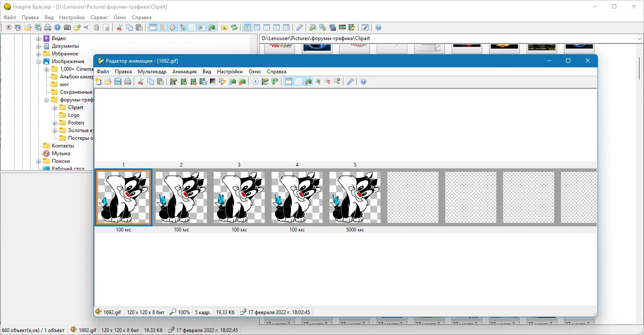Image resolution: width=644 pixels, height=335 pixels.
Task: Select frame 3 thumbnail in the animation editor
Action: [239, 197]
